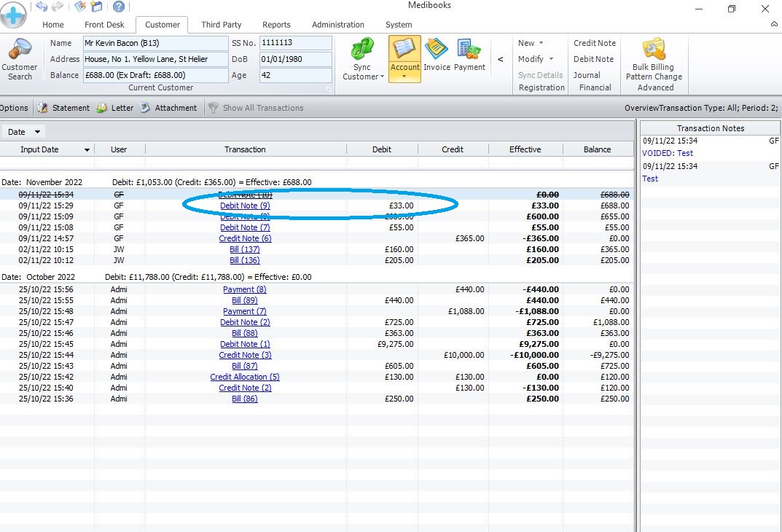Open the Date grouping dropdown
782x532 pixels.
pos(24,132)
